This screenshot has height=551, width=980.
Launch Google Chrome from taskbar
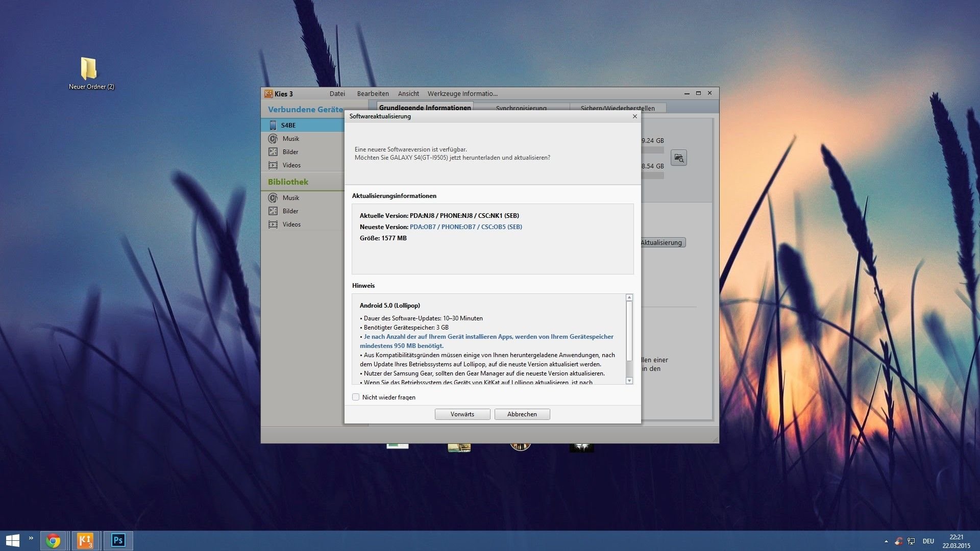click(x=53, y=540)
